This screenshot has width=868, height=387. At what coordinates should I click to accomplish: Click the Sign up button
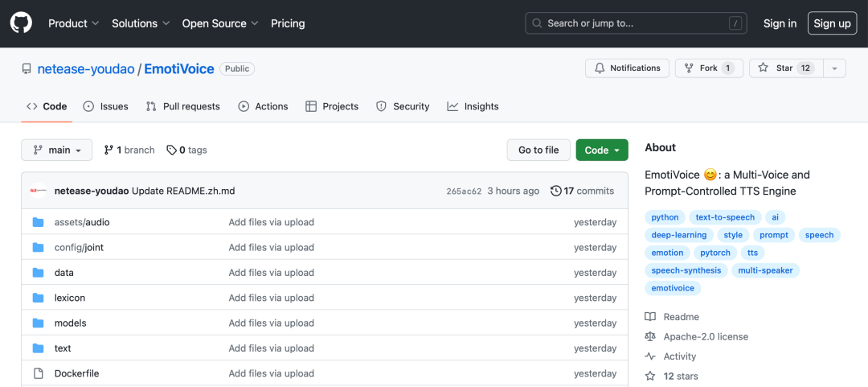[832, 23]
